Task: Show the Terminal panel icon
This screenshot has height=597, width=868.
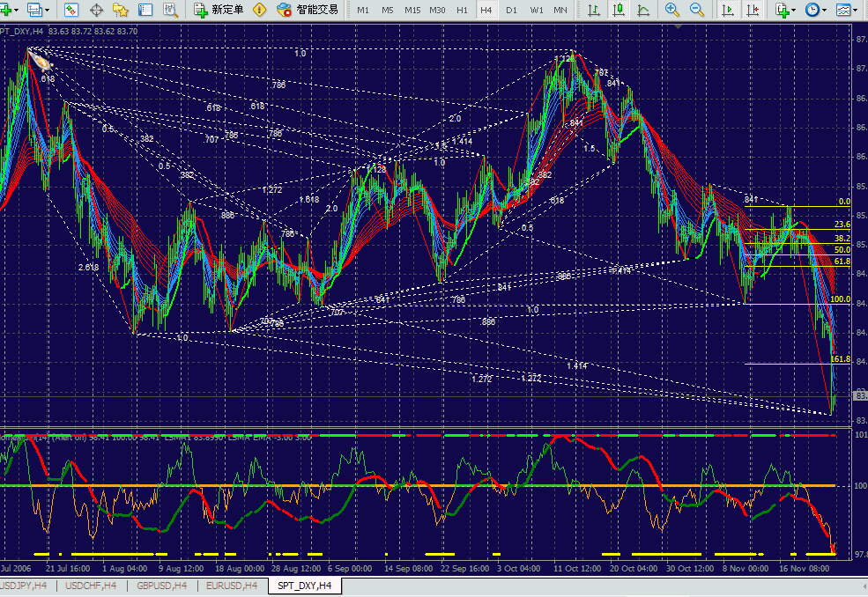Action: [145, 11]
